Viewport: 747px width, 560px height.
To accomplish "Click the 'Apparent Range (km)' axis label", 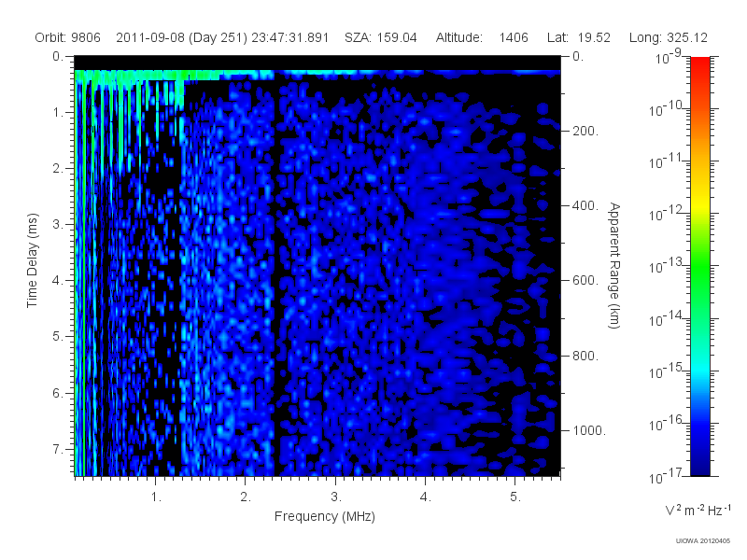I will 614,265.
